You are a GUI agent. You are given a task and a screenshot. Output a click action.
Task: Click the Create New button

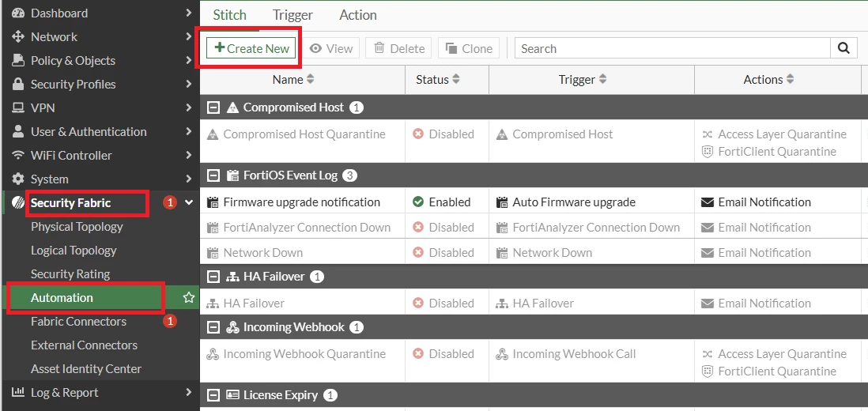click(x=251, y=48)
